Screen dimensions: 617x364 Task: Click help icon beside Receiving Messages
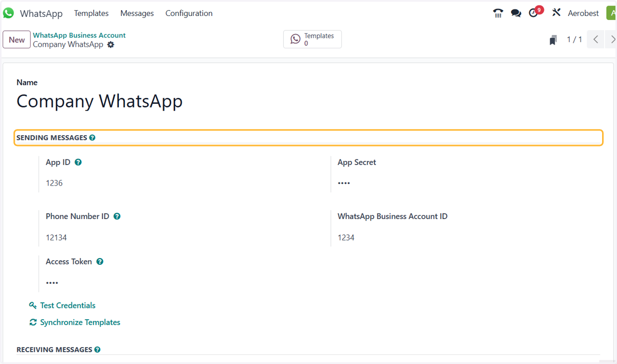97,350
